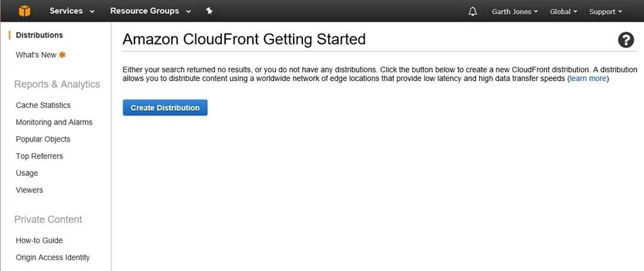This screenshot has height=271, width=644.
Task: Click the orange asterisk beside What's New
Action: [62, 55]
